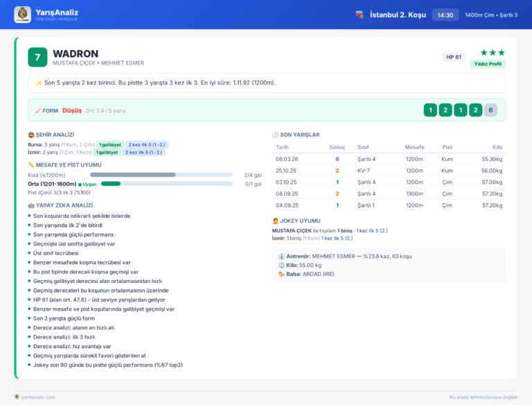Click the ruler icon beside Mesafe ve Pist Uyumu
This screenshot has width=532, height=405.
pos(31,165)
